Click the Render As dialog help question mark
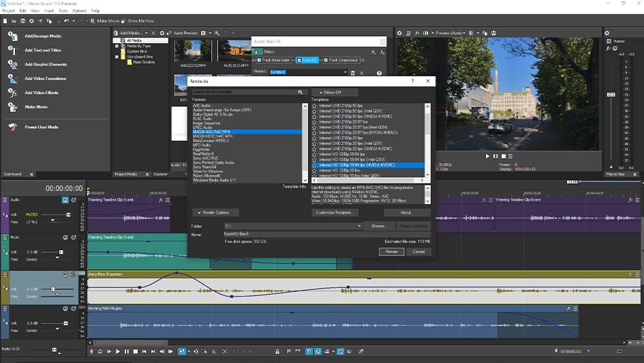Viewport: 644px width, 363px height. pyautogui.click(x=413, y=81)
